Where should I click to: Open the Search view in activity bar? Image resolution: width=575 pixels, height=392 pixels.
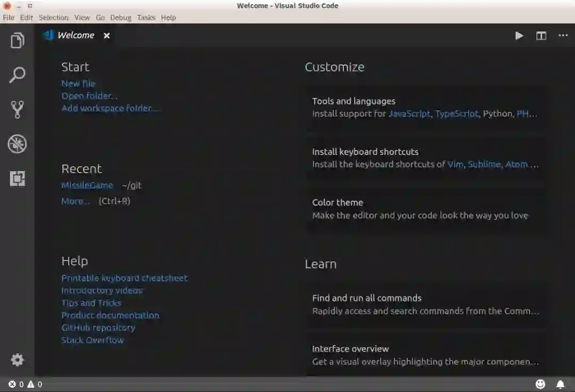[17, 75]
